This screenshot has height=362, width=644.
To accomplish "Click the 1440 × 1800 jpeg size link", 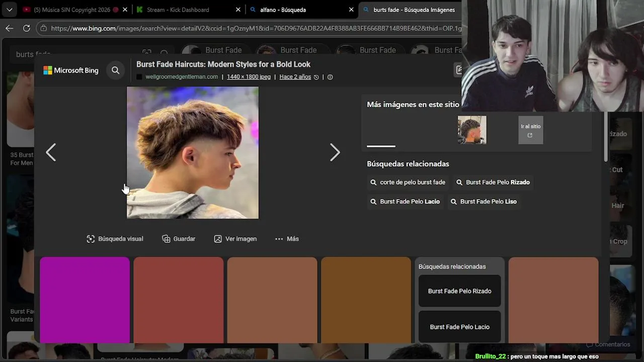I will (x=249, y=77).
